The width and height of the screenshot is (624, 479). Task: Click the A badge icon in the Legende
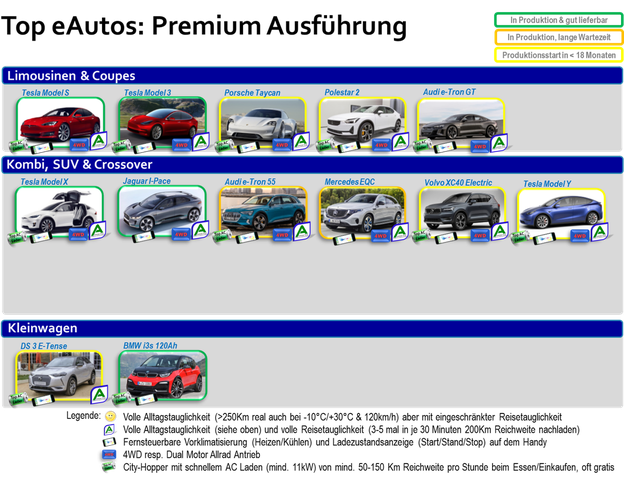point(109,430)
